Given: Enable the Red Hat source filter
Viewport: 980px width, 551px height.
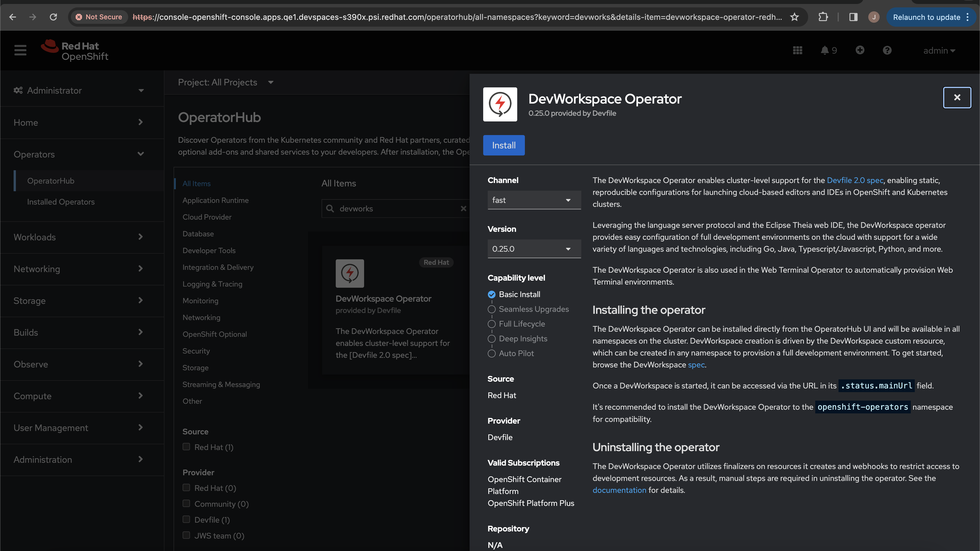Looking at the screenshot, I should 186,447.
